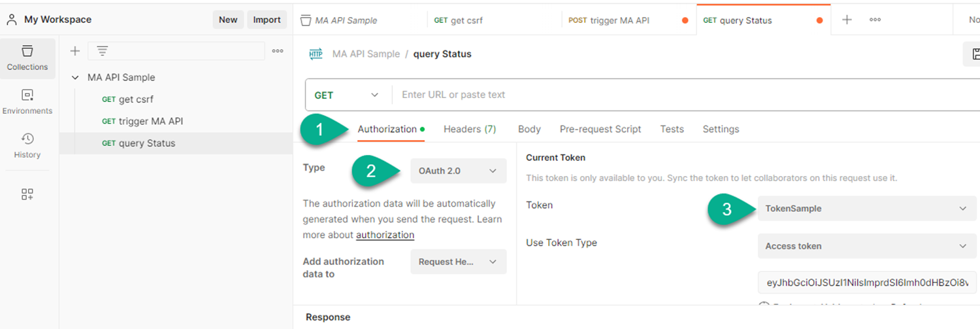The height and width of the screenshot is (329, 980).
Task: Open the Tests tab
Action: point(672,129)
